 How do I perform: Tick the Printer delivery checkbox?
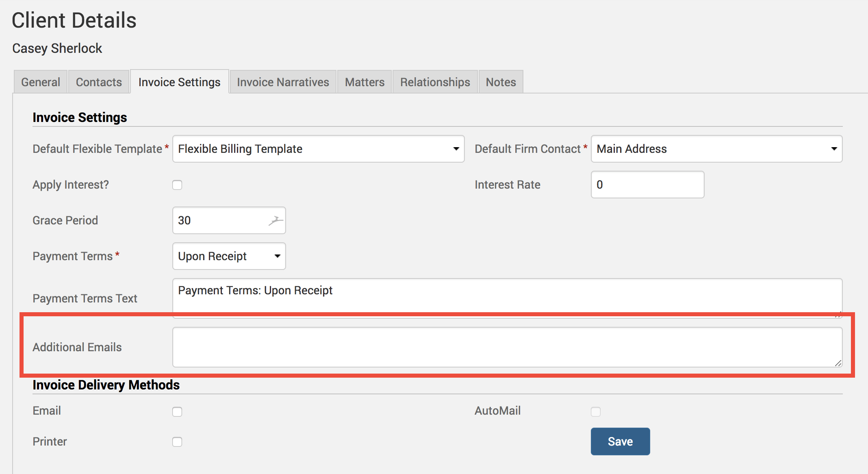[177, 442]
